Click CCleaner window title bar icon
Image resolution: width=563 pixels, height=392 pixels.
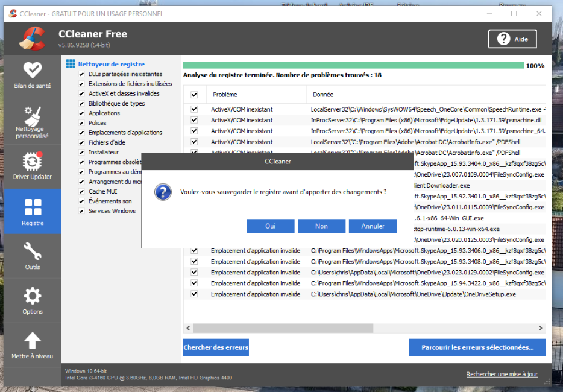(x=13, y=14)
